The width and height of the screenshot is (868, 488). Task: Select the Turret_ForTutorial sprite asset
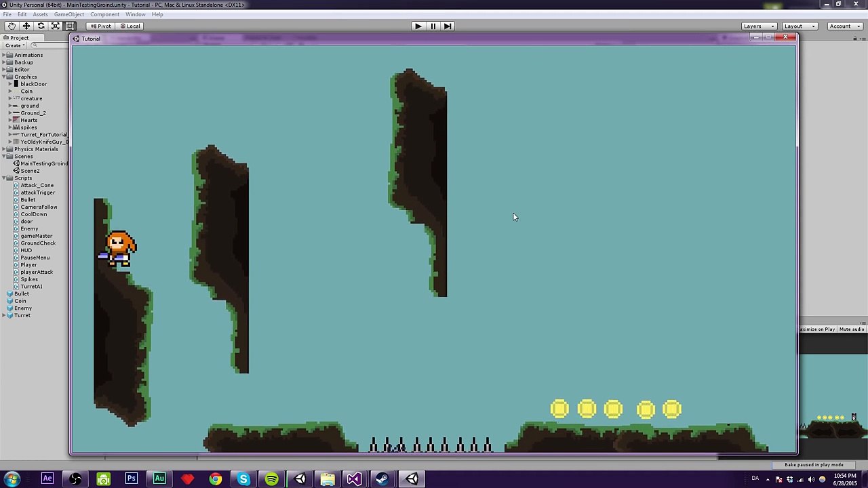(41, 135)
